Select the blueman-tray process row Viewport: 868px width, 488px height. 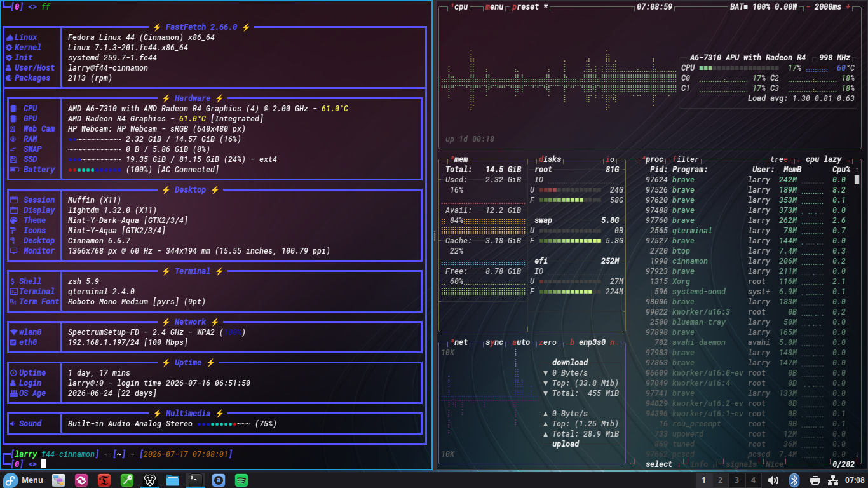point(746,322)
